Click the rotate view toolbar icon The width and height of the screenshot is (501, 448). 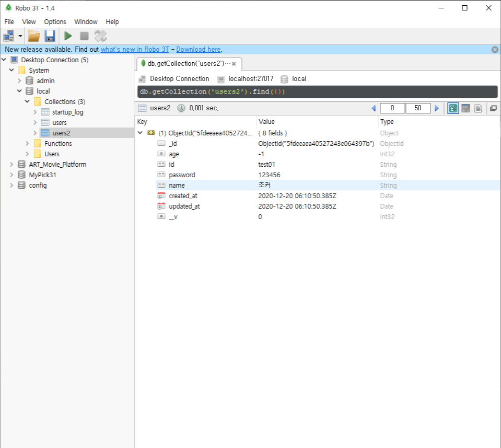(x=100, y=36)
